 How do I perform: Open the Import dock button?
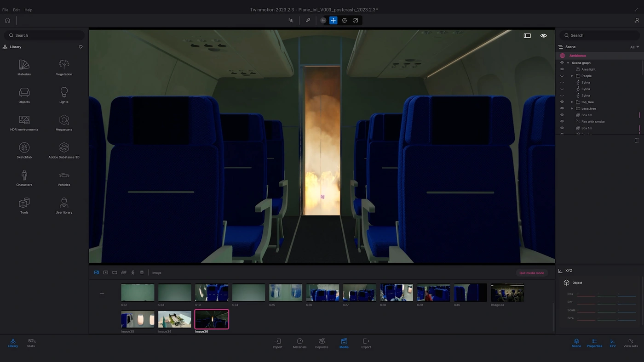(x=277, y=343)
